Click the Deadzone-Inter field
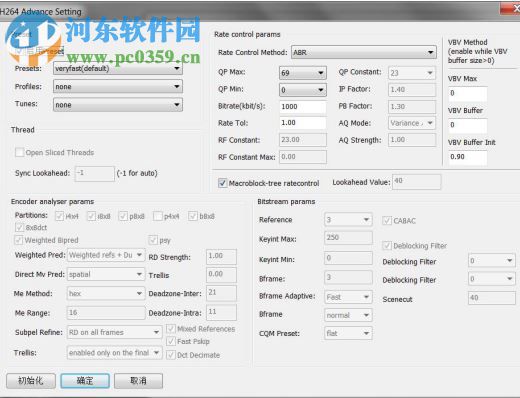 [221, 293]
